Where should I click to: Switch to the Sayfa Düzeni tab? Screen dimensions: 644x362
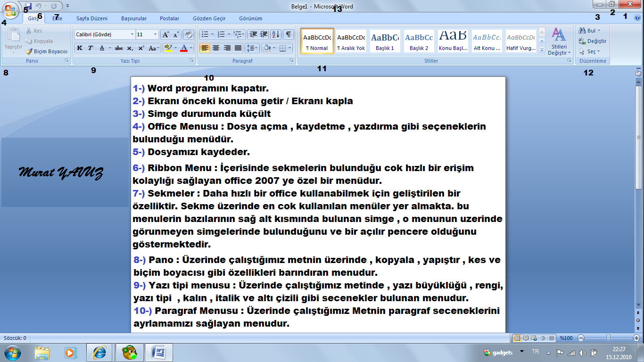[92, 18]
